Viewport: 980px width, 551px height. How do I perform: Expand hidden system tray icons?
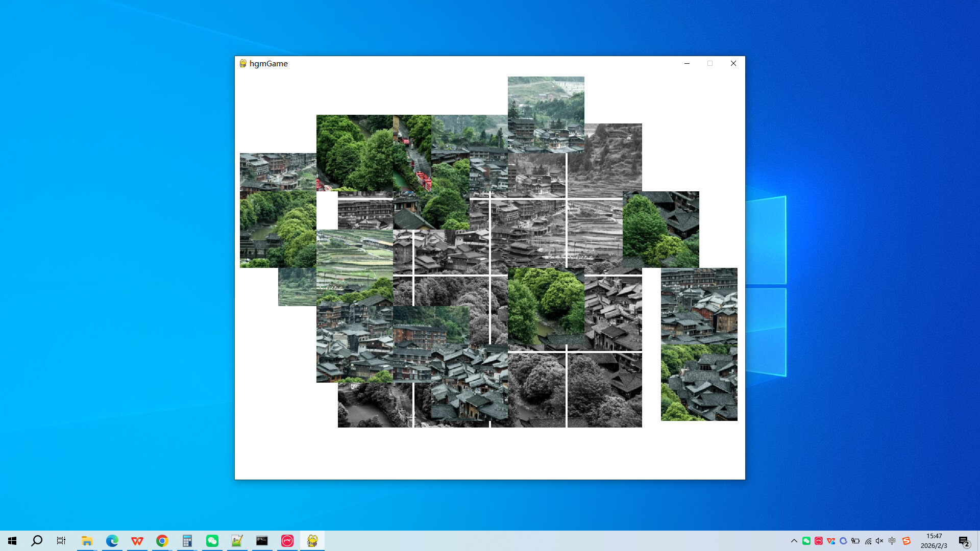pyautogui.click(x=794, y=540)
